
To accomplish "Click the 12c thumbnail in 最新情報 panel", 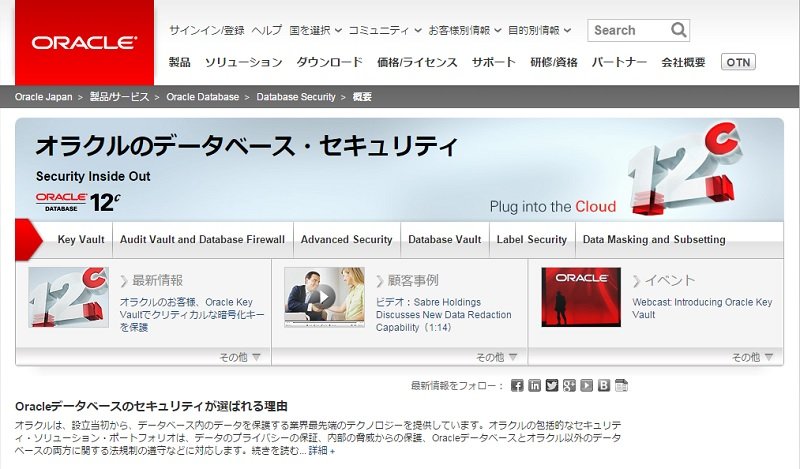I will (x=68, y=297).
